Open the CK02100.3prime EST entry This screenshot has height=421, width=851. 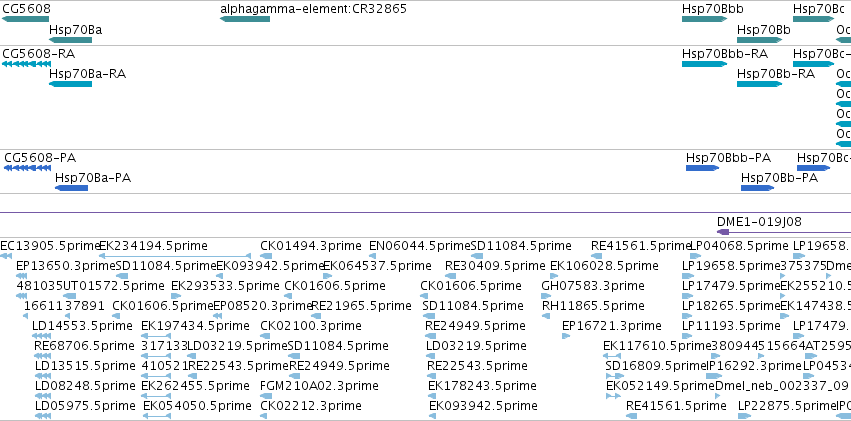point(310,326)
